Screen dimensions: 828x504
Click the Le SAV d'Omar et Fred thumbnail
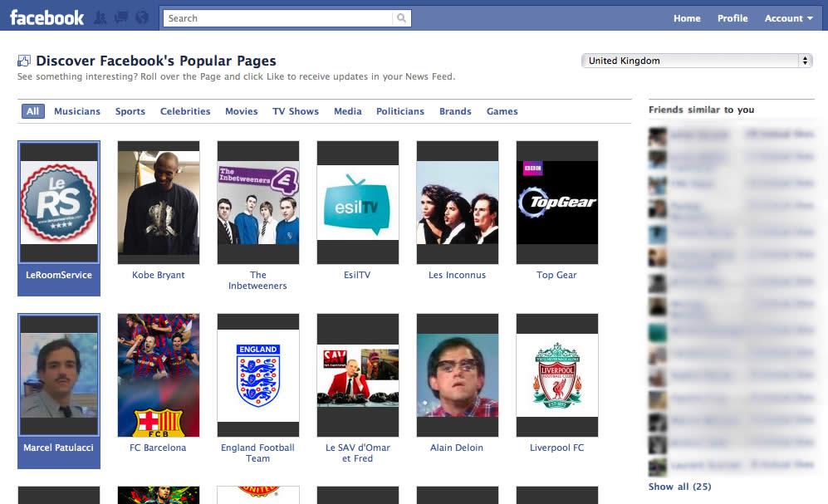click(x=358, y=375)
